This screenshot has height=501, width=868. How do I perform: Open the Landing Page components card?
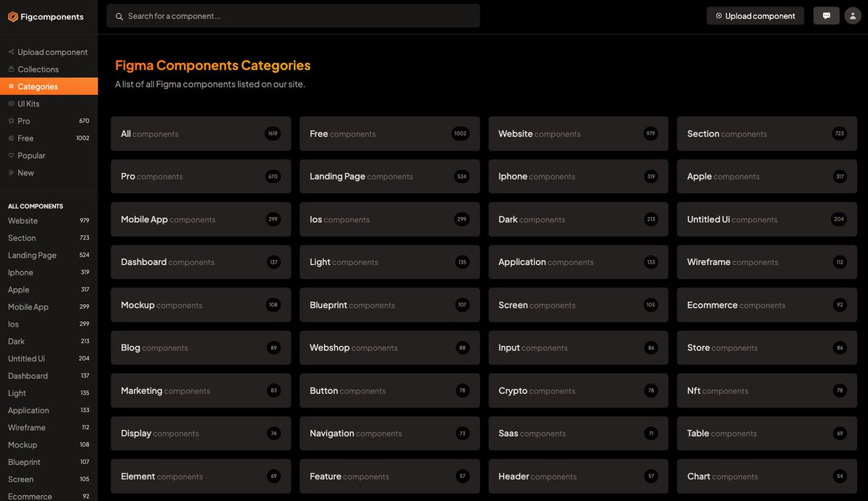(389, 177)
